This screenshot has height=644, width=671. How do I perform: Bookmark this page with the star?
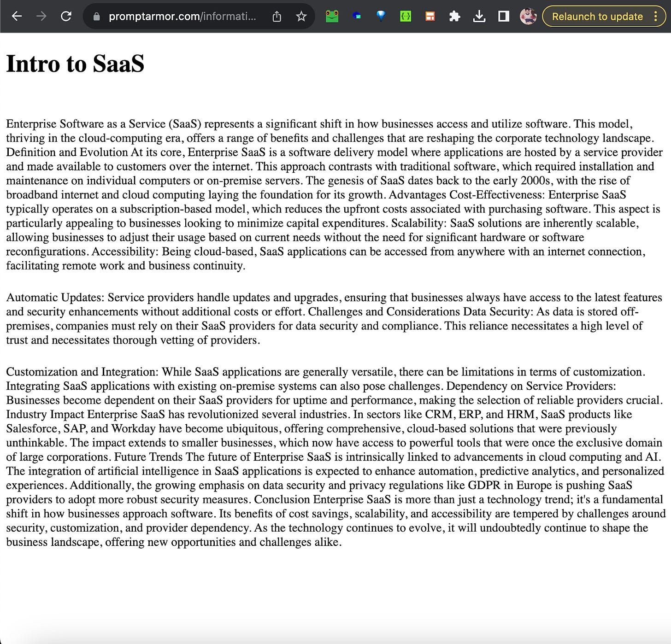[301, 17]
